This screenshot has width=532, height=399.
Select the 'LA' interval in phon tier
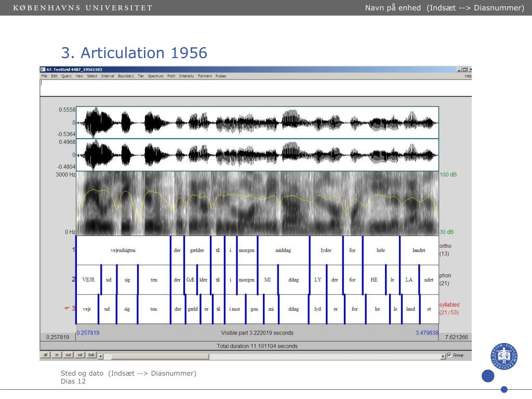[409, 280]
